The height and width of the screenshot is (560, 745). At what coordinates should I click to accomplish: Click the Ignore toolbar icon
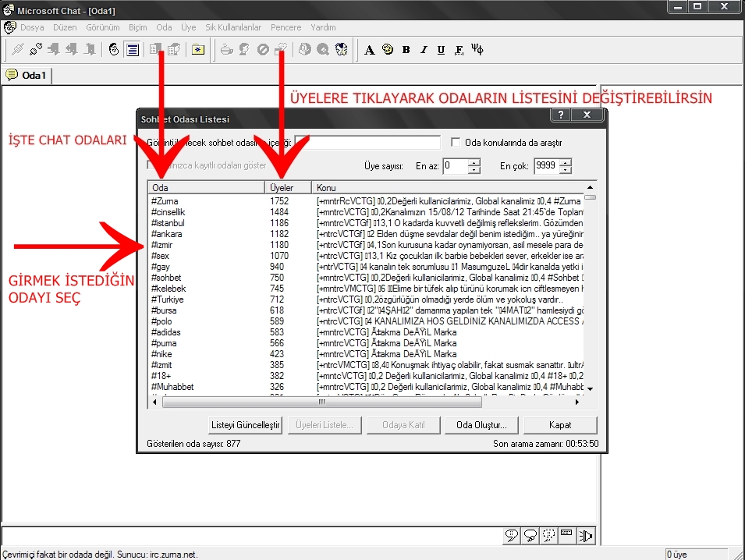point(263,49)
